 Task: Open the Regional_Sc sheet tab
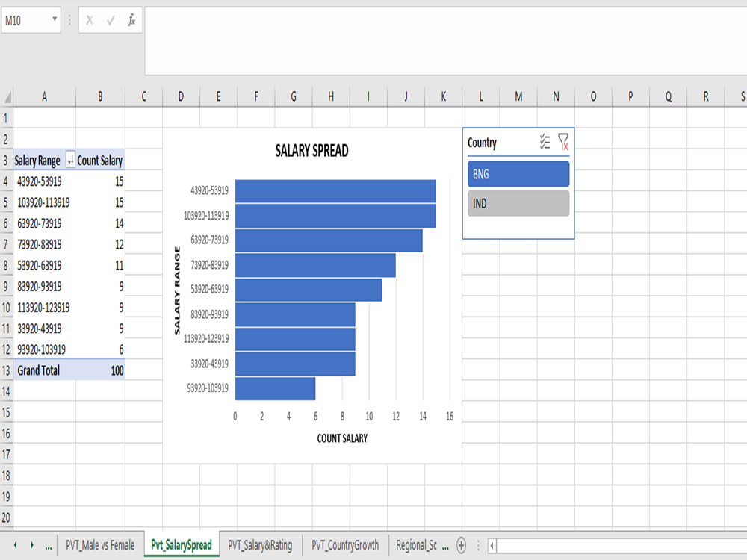(x=416, y=545)
